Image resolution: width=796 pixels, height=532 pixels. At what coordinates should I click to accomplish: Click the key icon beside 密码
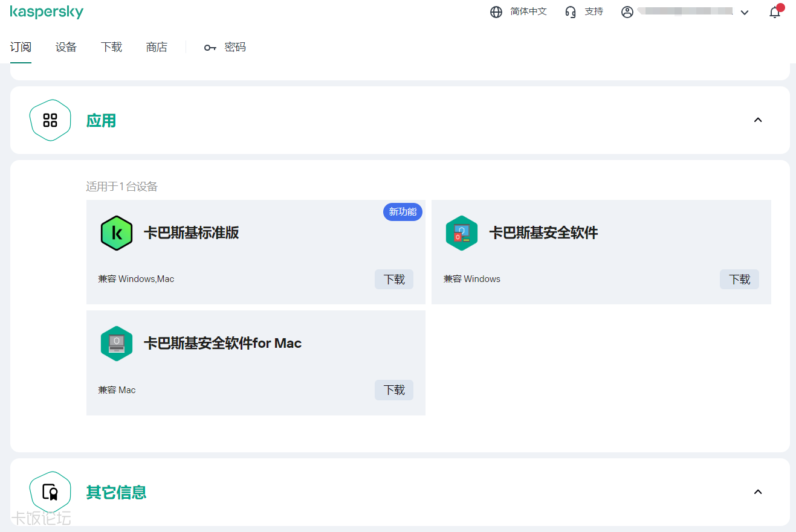pyautogui.click(x=210, y=48)
